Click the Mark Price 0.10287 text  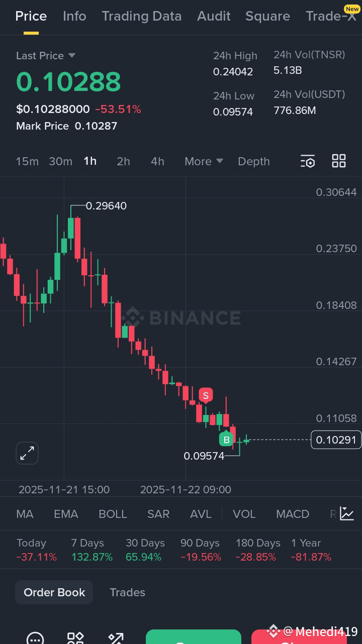click(x=66, y=126)
